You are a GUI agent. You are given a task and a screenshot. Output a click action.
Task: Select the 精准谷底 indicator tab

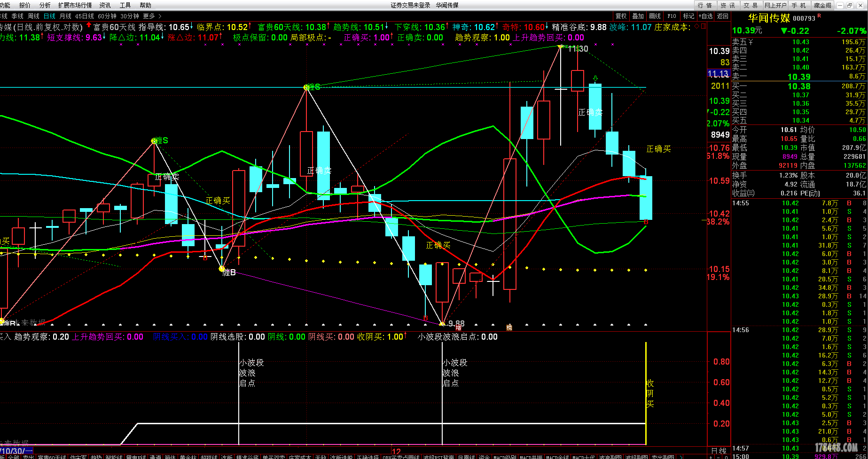pyautogui.click(x=248, y=456)
